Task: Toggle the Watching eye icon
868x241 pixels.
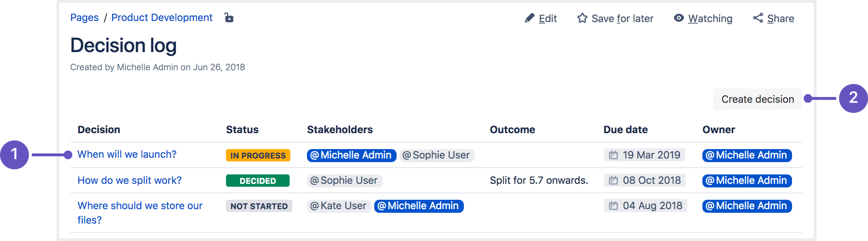Action: tap(679, 18)
